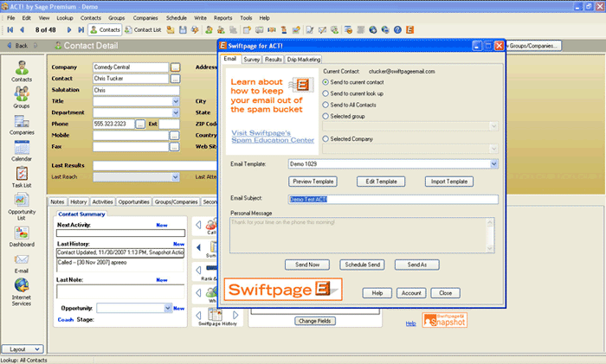Screen dimensions: 606x364
Task: Open Calendar in the left sidebar
Action: [22, 151]
